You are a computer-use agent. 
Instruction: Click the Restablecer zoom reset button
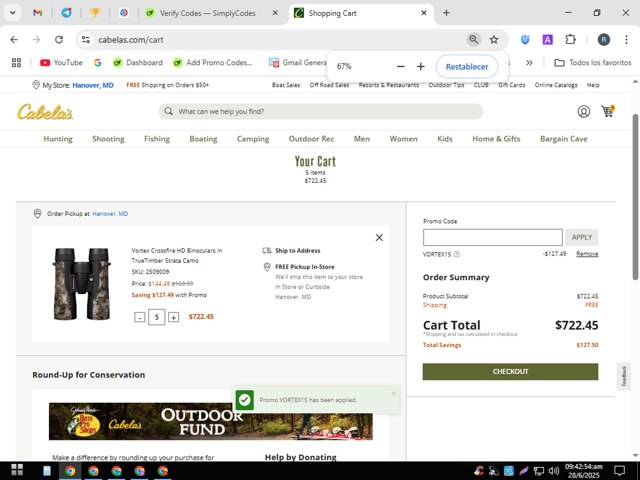pyautogui.click(x=467, y=67)
